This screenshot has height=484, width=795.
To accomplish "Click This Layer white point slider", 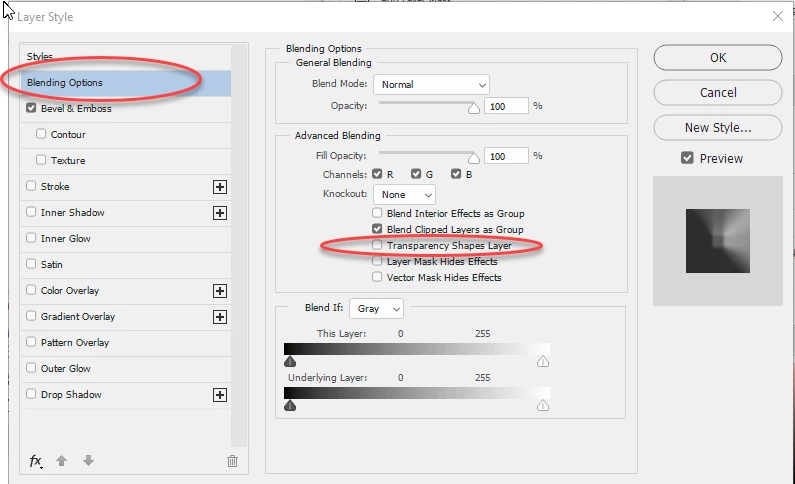I will [x=543, y=361].
